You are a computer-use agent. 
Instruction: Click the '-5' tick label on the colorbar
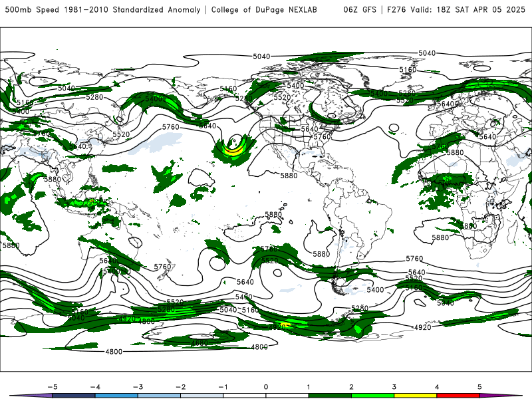click(53, 387)
